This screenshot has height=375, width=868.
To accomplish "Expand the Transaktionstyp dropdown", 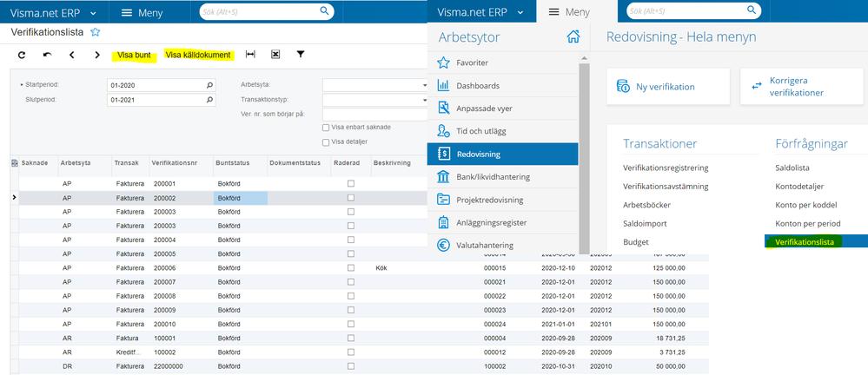I will click(424, 100).
